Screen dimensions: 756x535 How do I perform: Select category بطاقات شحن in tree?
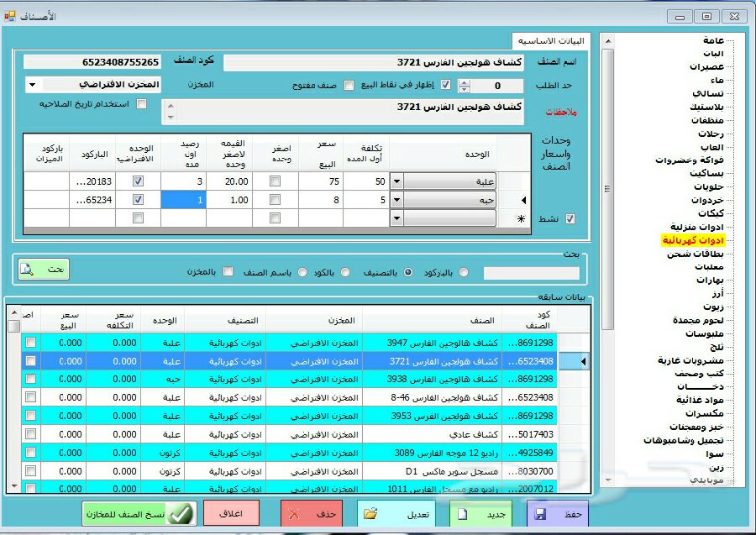(x=696, y=254)
